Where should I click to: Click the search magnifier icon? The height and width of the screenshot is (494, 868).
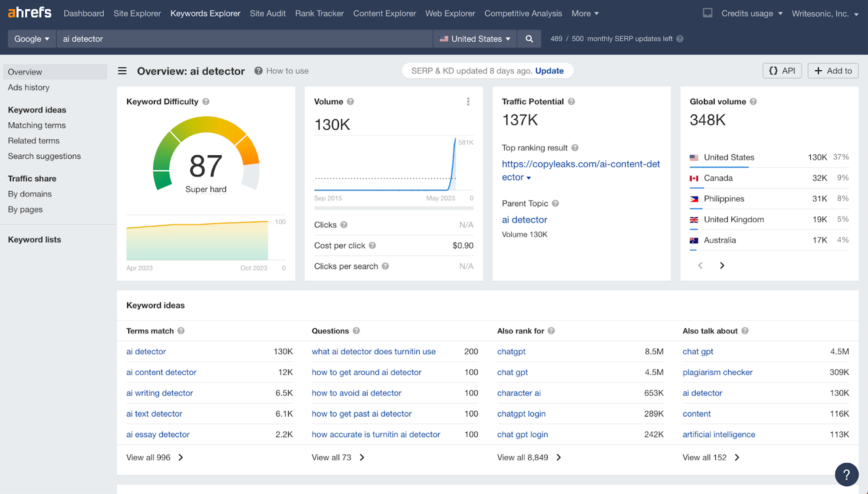coord(529,39)
